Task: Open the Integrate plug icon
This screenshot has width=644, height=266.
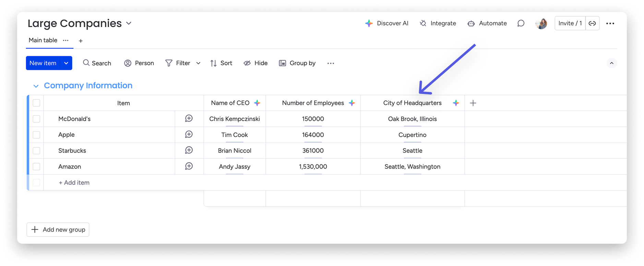Action: [423, 23]
